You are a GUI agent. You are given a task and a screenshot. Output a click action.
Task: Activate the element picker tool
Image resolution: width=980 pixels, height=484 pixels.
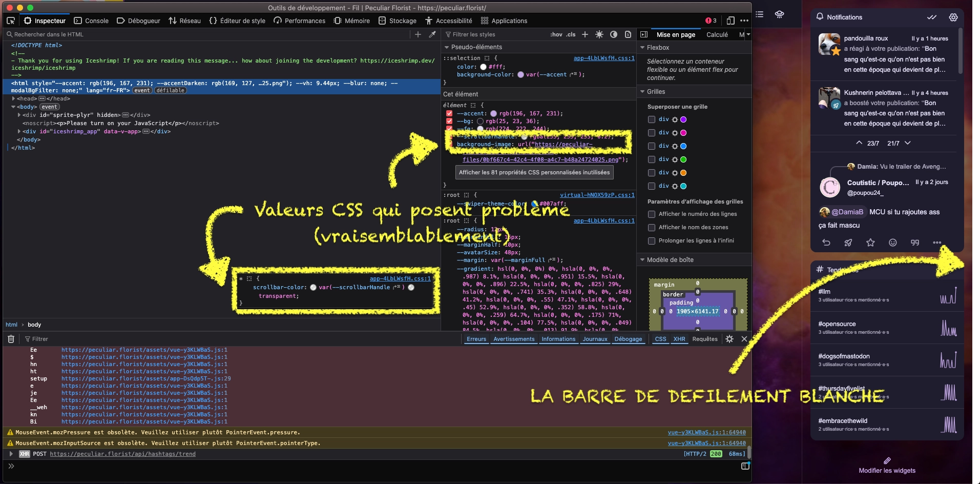(x=11, y=21)
